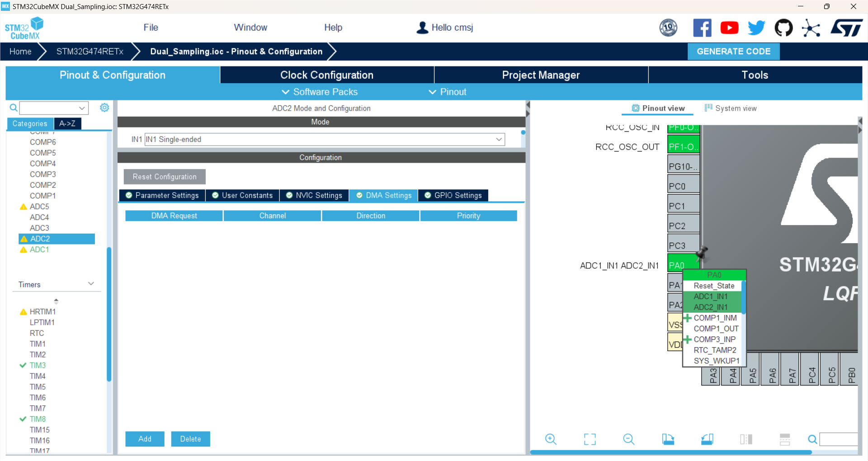Screen dimensions: 868x461
Task: Open the Facebook icon link
Action: click(702, 28)
